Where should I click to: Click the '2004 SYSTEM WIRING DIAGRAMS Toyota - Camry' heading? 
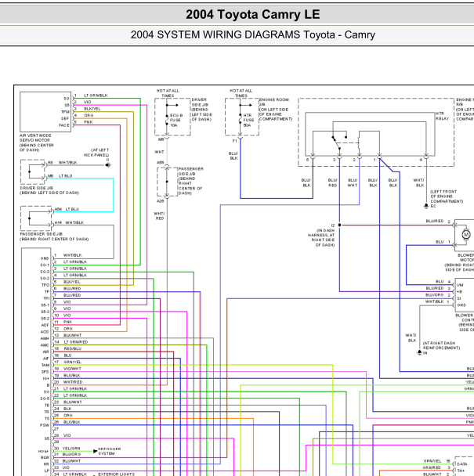point(252,34)
